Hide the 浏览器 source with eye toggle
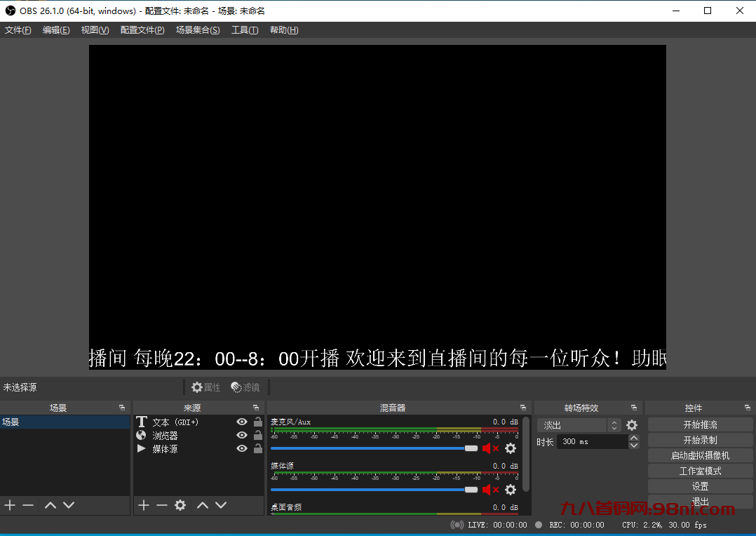This screenshot has height=536, width=756. pos(241,435)
